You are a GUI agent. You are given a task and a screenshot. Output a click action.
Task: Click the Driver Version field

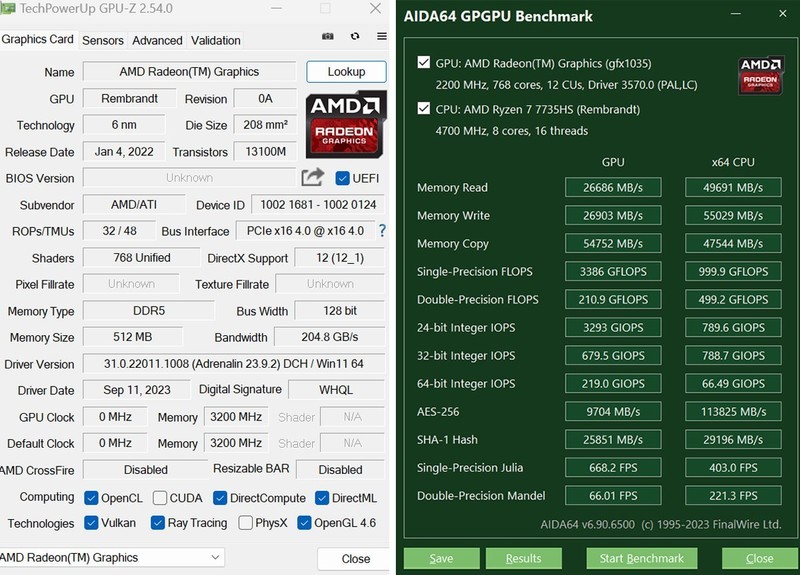234,364
